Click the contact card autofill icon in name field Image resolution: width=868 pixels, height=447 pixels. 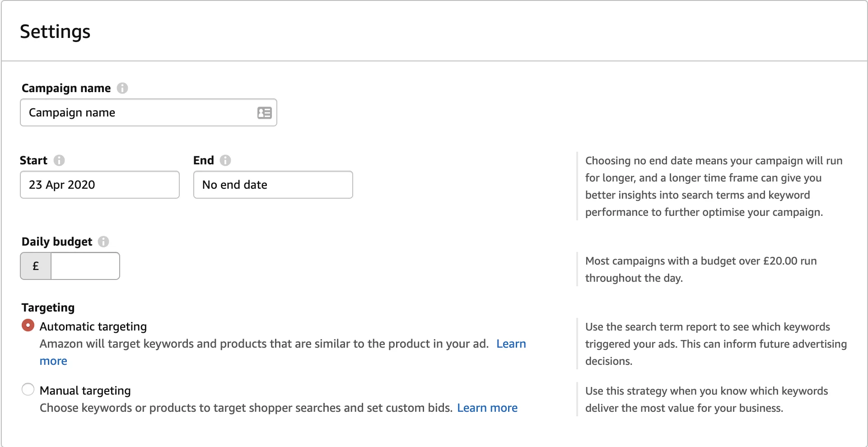264,113
